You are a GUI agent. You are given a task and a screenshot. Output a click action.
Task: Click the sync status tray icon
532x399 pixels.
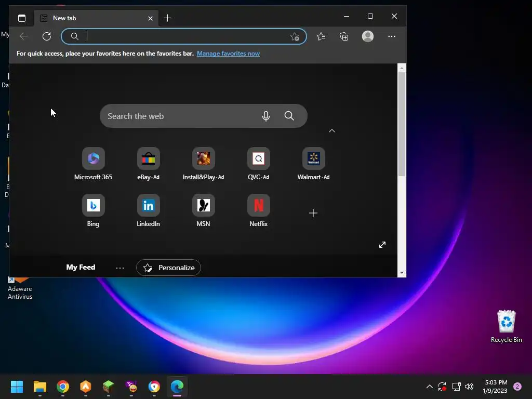coord(442,387)
